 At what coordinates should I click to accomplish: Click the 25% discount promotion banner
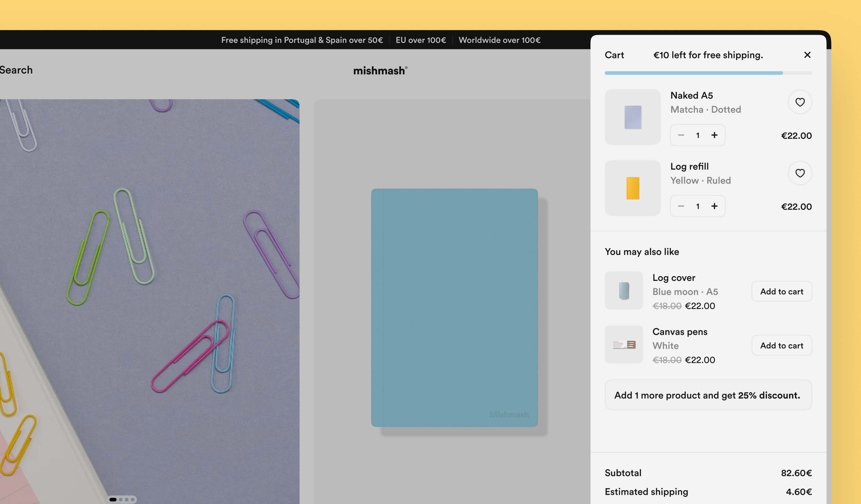click(708, 395)
